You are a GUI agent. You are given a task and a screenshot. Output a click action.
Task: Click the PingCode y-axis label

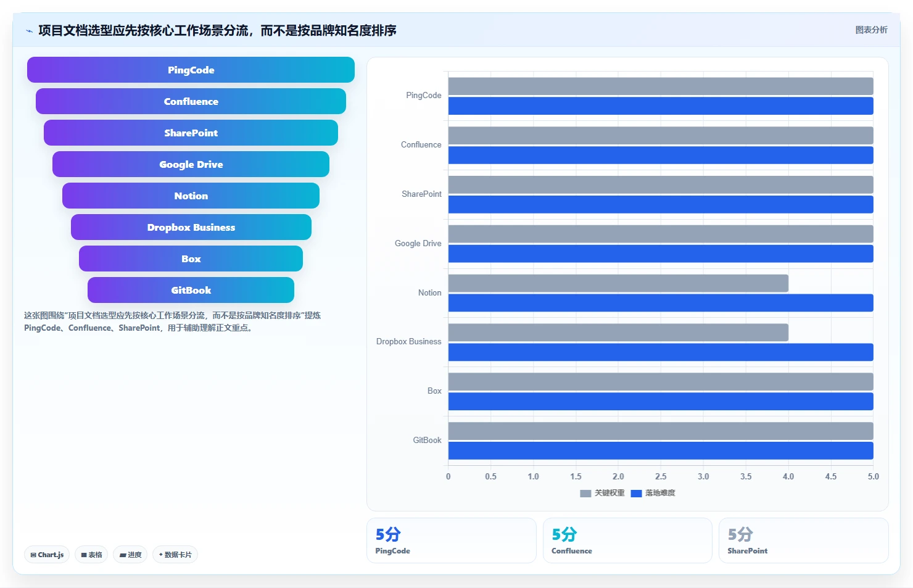pos(423,96)
